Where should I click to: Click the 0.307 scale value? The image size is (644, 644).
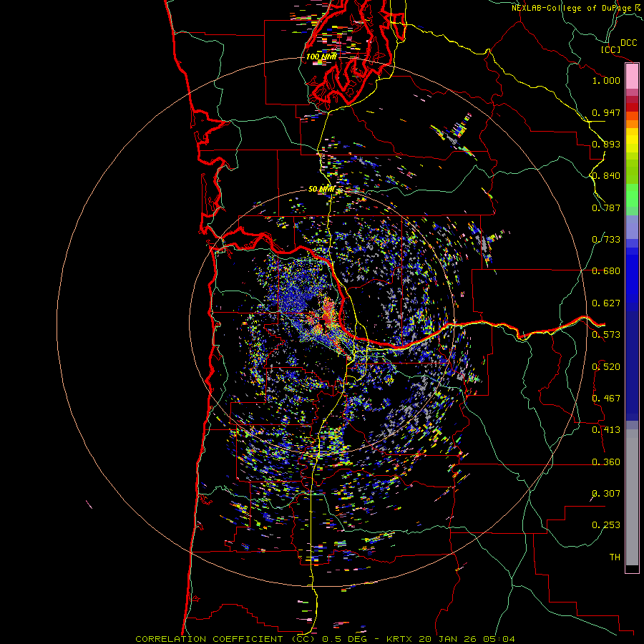coord(606,494)
